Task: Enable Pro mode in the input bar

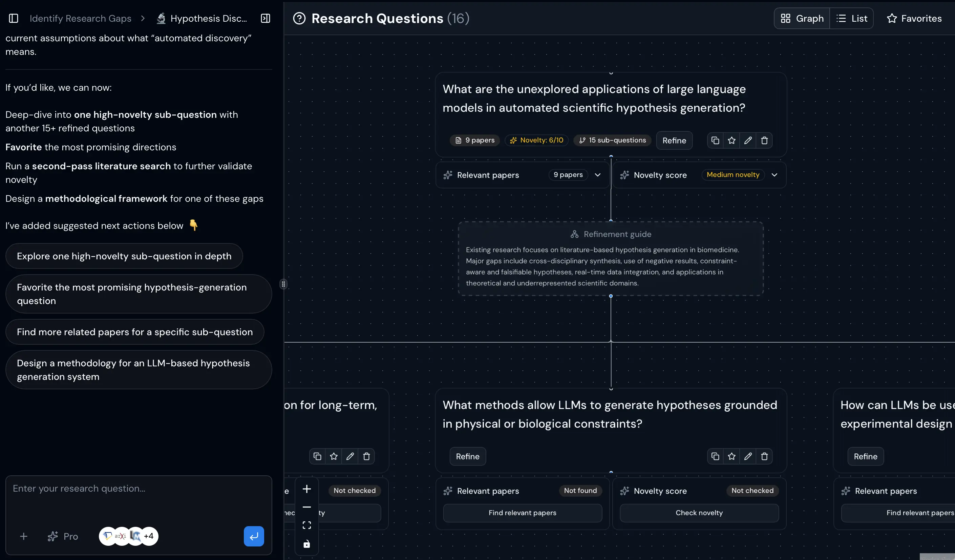Action: point(63,536)
